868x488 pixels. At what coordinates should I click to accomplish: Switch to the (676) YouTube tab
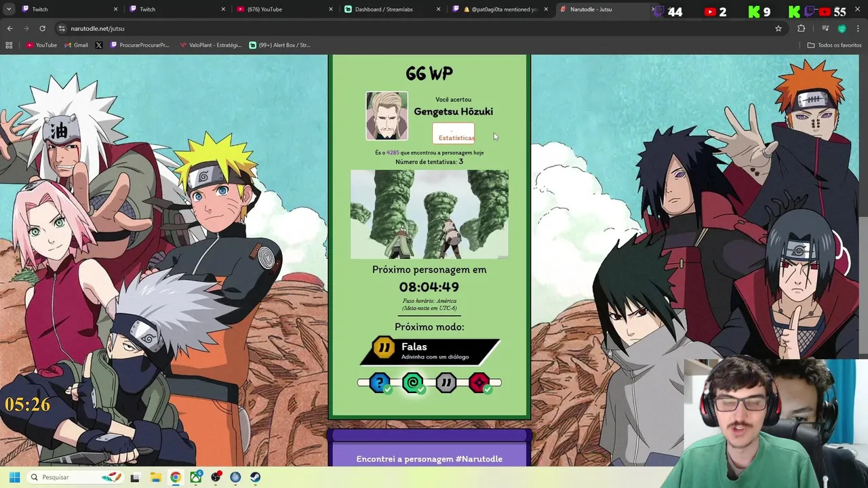(285, 9)
